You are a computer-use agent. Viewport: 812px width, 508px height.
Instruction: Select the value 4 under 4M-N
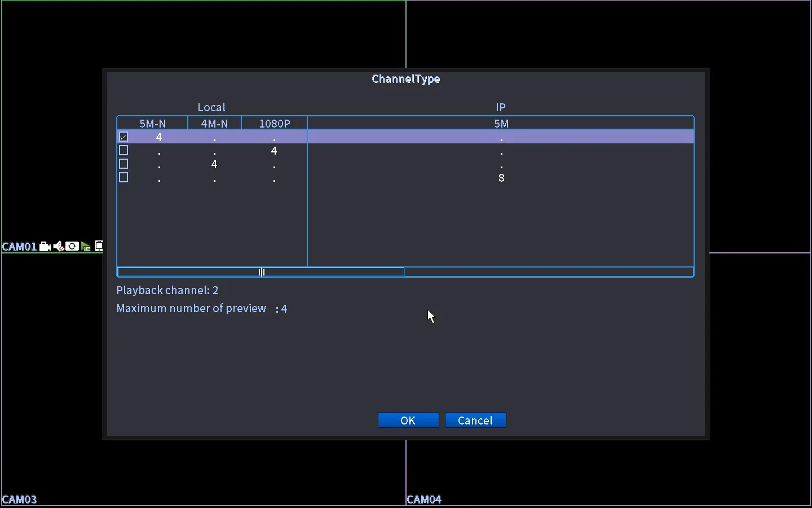[x=215, y=164]
